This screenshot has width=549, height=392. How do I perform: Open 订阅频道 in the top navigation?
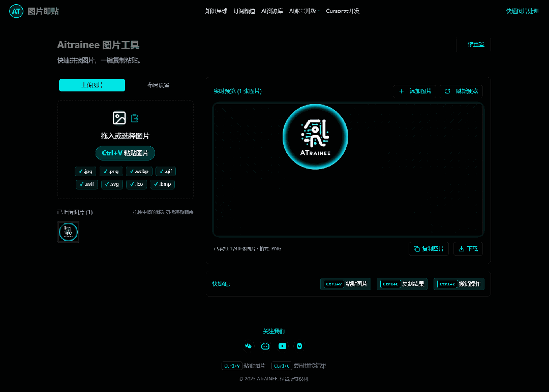(245, 11)
